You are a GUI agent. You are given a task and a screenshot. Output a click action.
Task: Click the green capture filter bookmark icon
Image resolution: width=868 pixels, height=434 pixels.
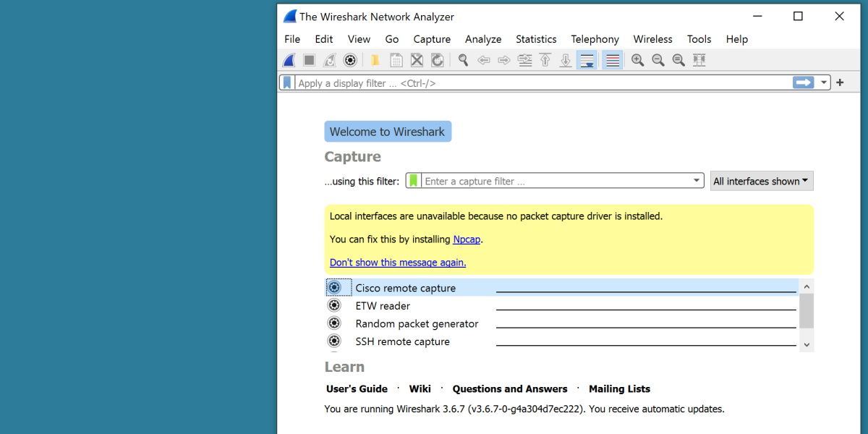pyautogui.click(x=413, y=181)
